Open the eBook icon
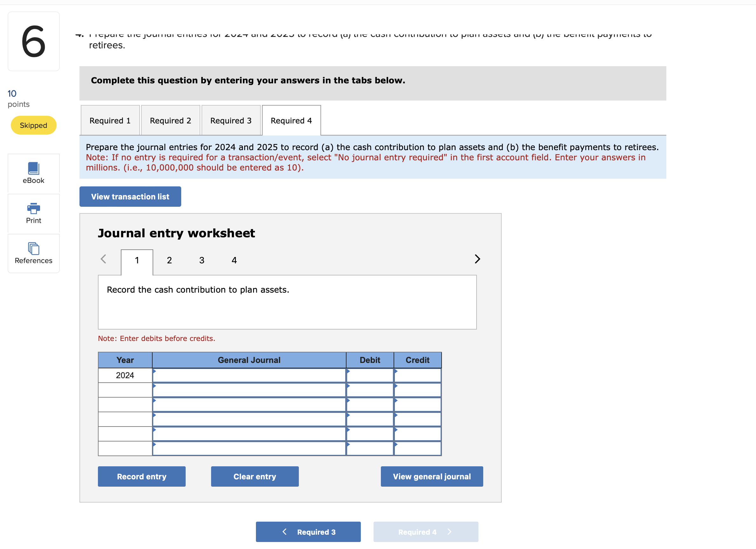756x549 pixels. click(33, 173)
